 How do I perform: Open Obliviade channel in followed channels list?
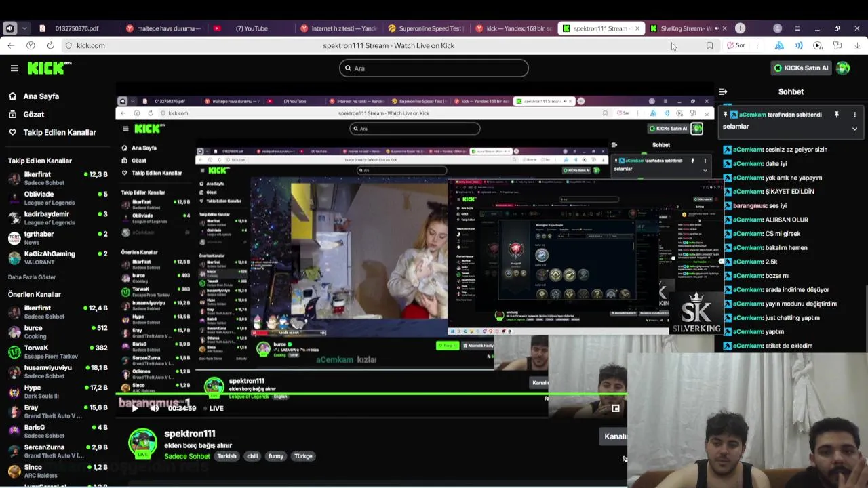click(58, 198)
